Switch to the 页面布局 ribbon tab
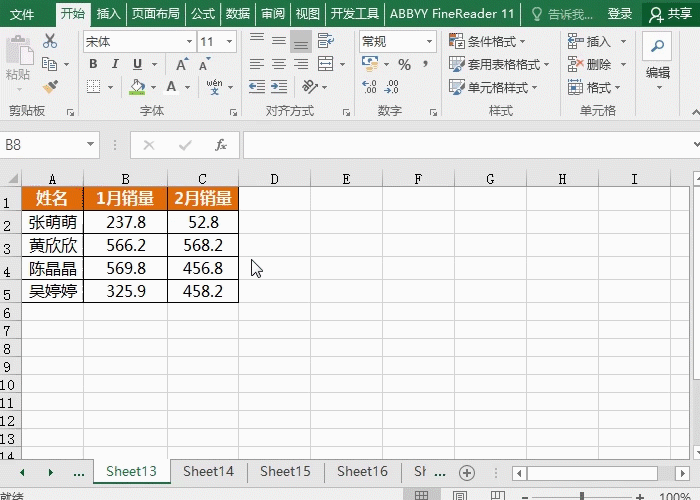The width and height of the screenshot is (700, 500). pos(155,14)
